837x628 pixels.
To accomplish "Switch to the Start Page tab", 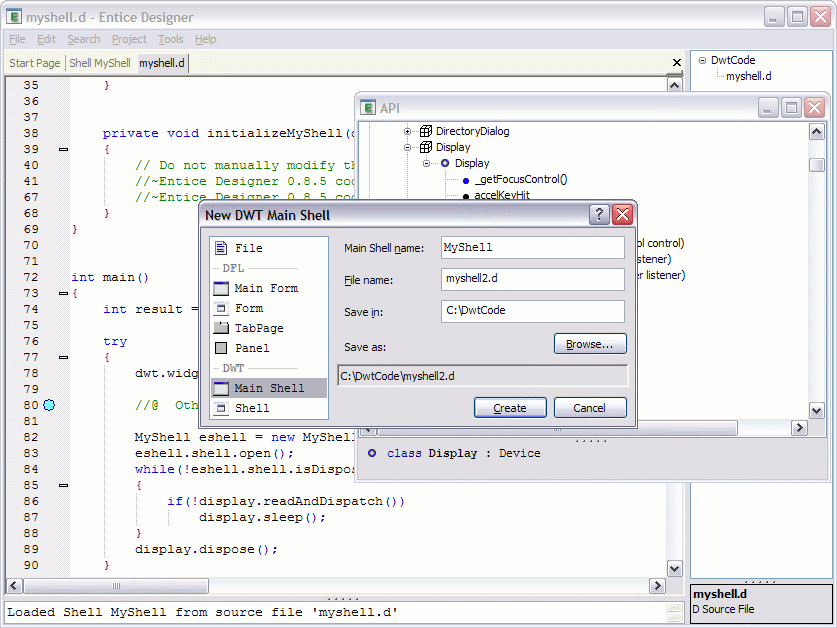I will pos(35,63).
